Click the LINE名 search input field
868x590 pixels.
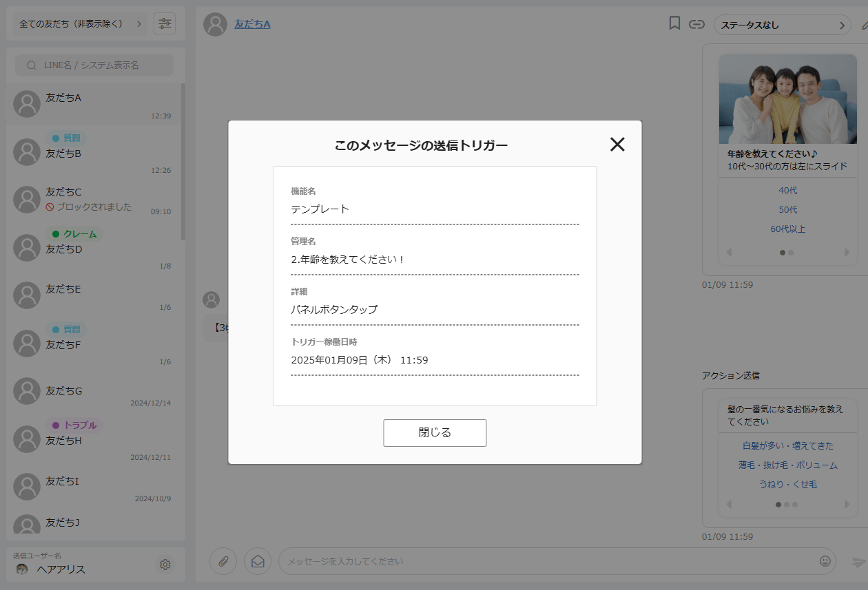pos(94,65)
